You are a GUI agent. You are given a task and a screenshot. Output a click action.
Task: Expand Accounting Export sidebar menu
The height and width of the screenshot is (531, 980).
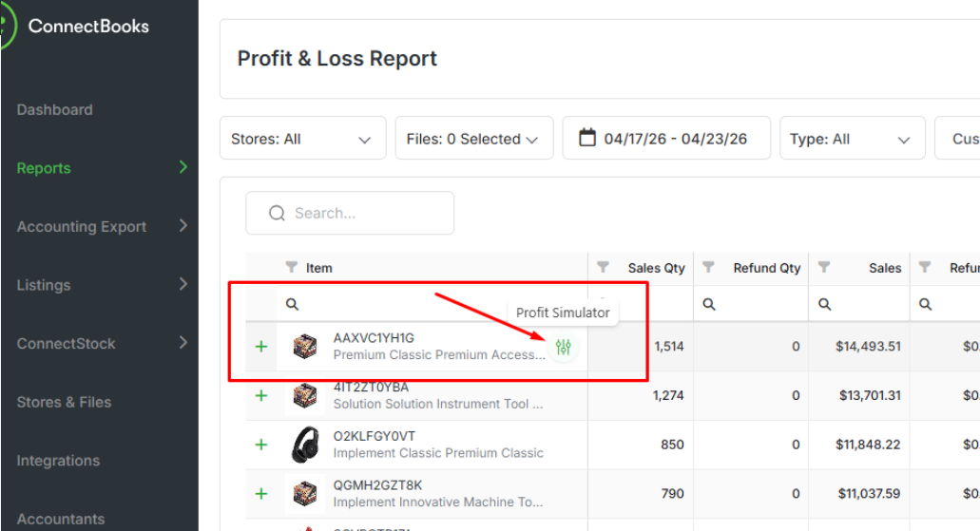pyautogui.click(x=102, y=226)
